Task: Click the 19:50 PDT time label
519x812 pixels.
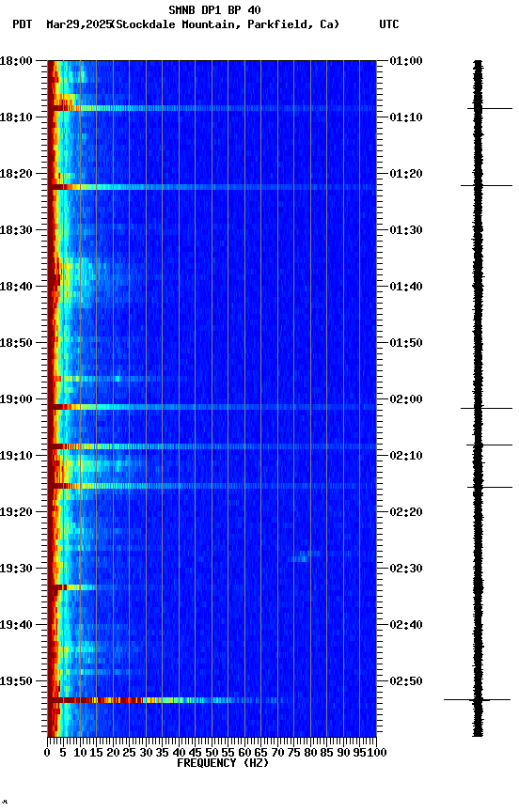Action: 16,681
